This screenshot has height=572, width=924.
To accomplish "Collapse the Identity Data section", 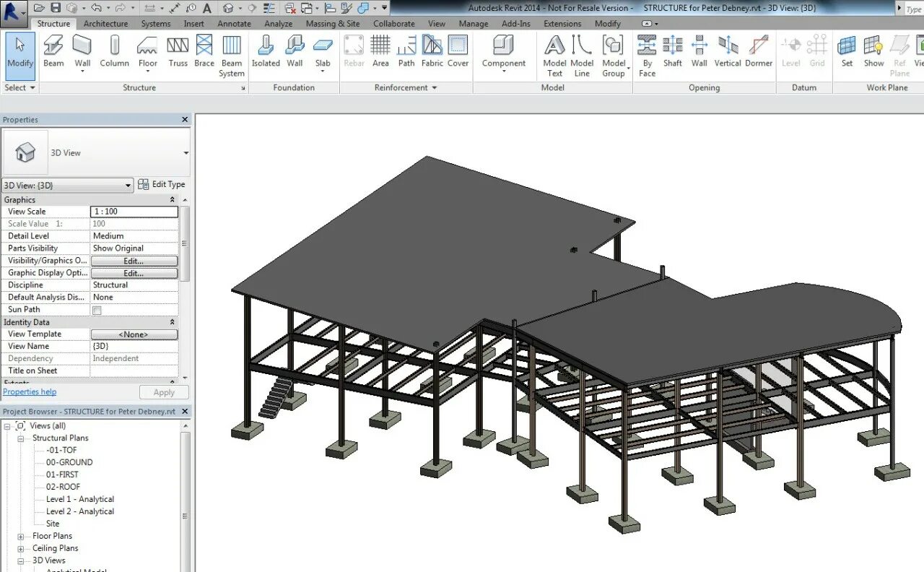I will [172, 322].
